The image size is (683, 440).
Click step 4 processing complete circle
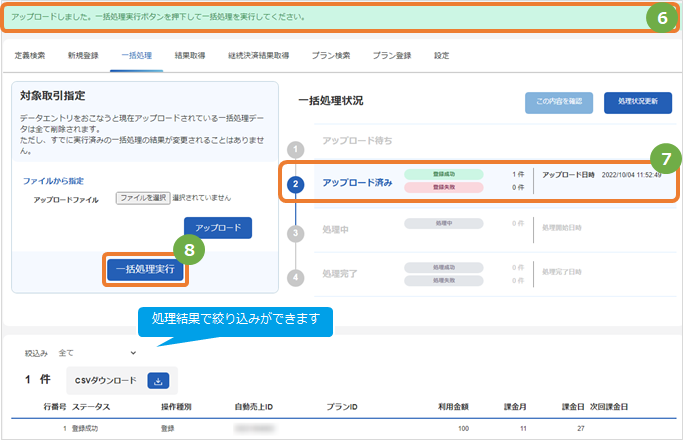(x=295, y=278)
